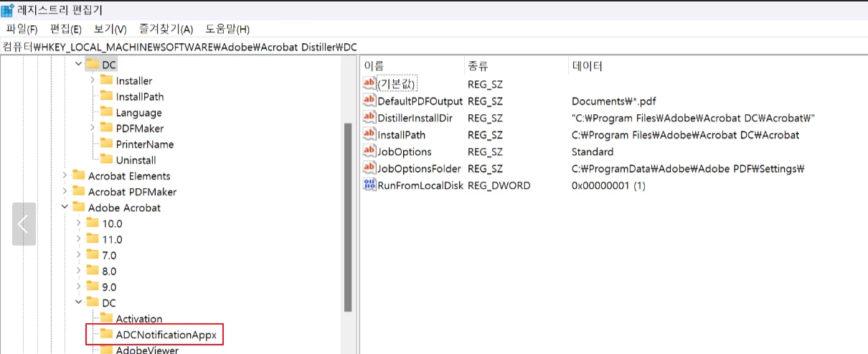Image resolution: width=868 pixels, height=354 pixels.
Task: Select the JobOptionsFolder value name
Action: [x=420, y=169]
